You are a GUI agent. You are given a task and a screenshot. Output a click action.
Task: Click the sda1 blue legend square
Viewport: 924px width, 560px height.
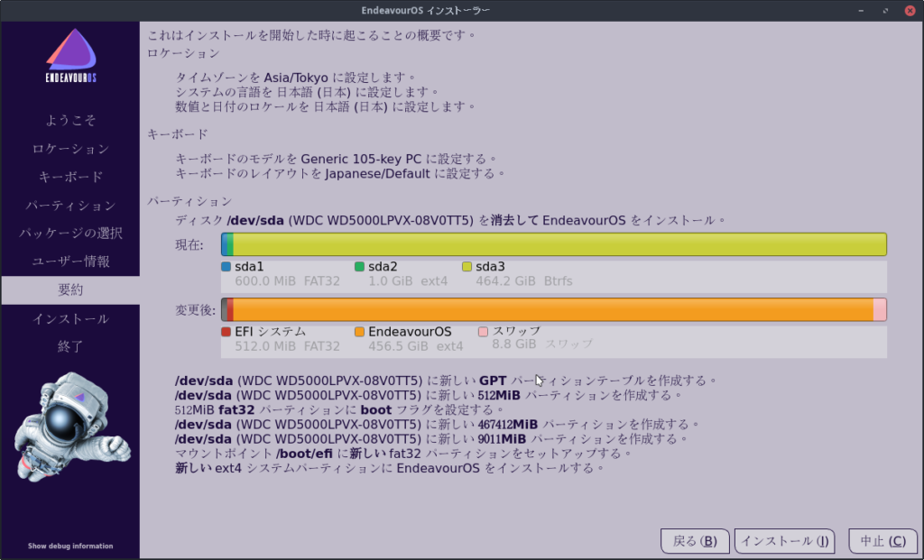226,267
